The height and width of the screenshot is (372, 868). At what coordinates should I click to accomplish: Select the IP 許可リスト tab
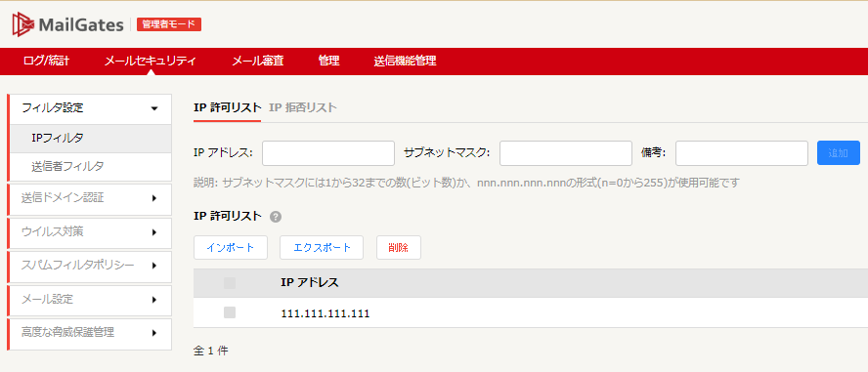(x=227, y=107)
